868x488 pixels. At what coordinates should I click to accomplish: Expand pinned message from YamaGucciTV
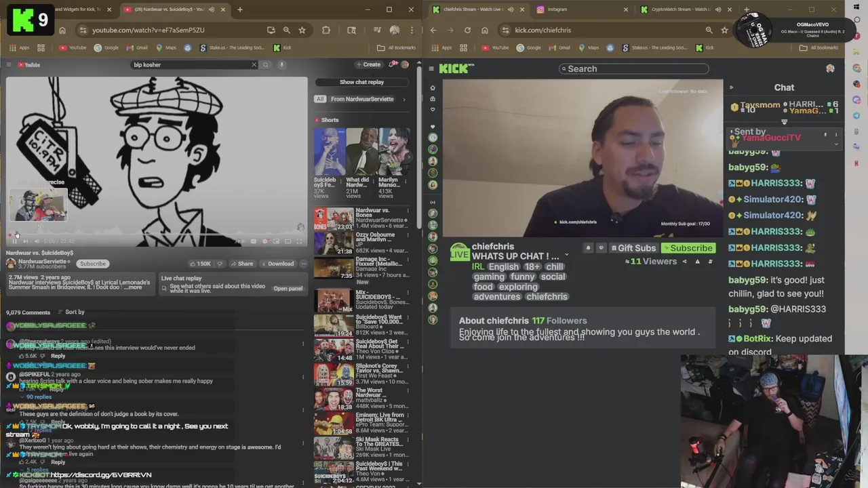pyautogui.click(x=835, y=144)
